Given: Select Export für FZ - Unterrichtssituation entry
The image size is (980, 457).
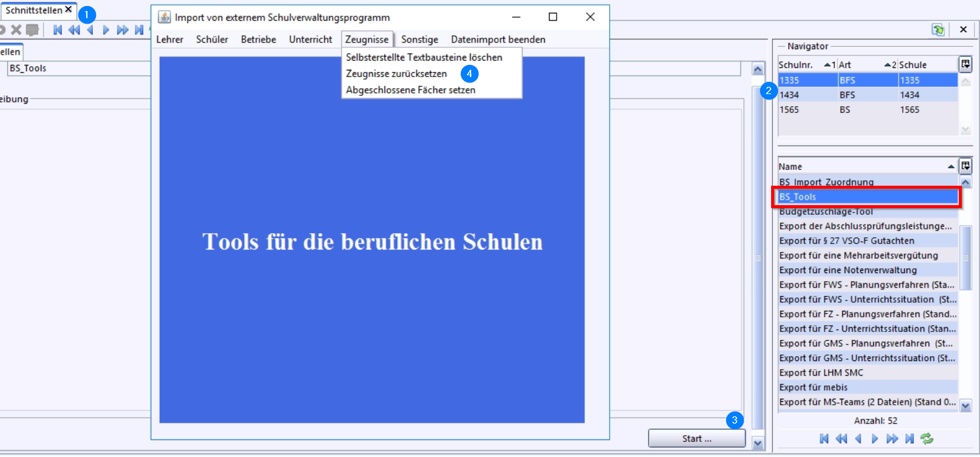Looking at the screenshot, I should coord(868,328).
